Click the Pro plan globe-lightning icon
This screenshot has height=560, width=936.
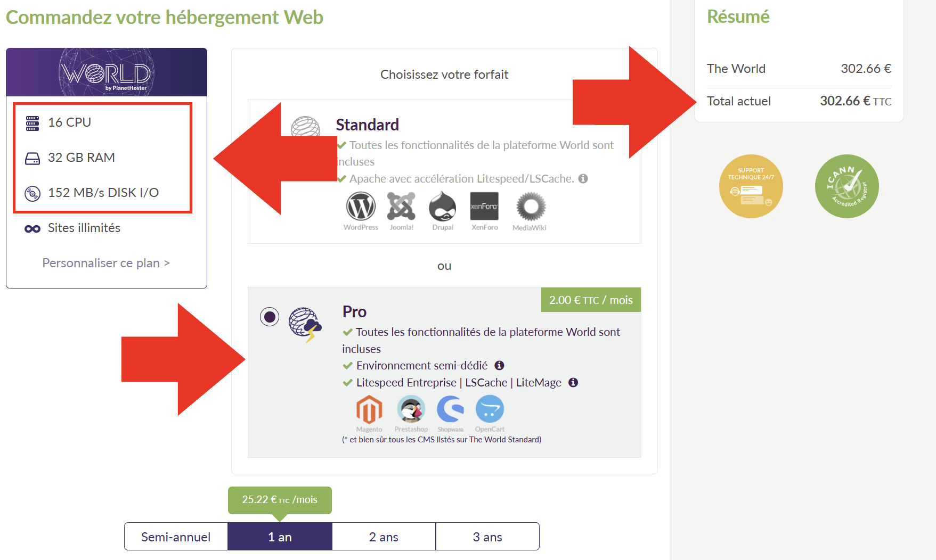(x=305, y=324)
